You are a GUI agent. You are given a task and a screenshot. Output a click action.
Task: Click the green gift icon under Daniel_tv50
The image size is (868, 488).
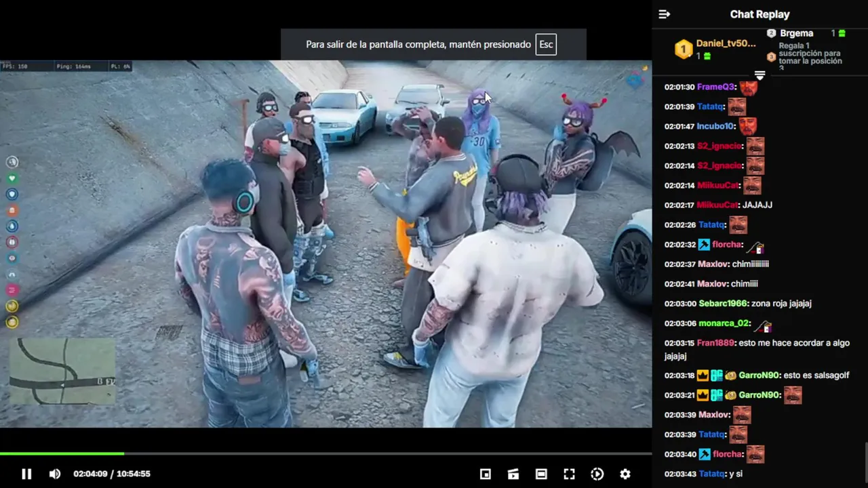click(x=707, y=56)
